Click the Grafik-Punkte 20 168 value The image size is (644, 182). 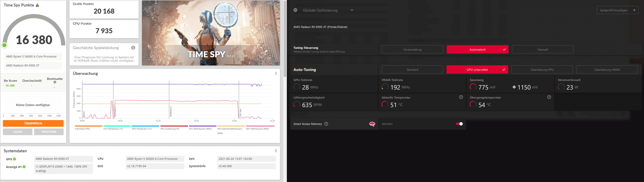[104, 11]
